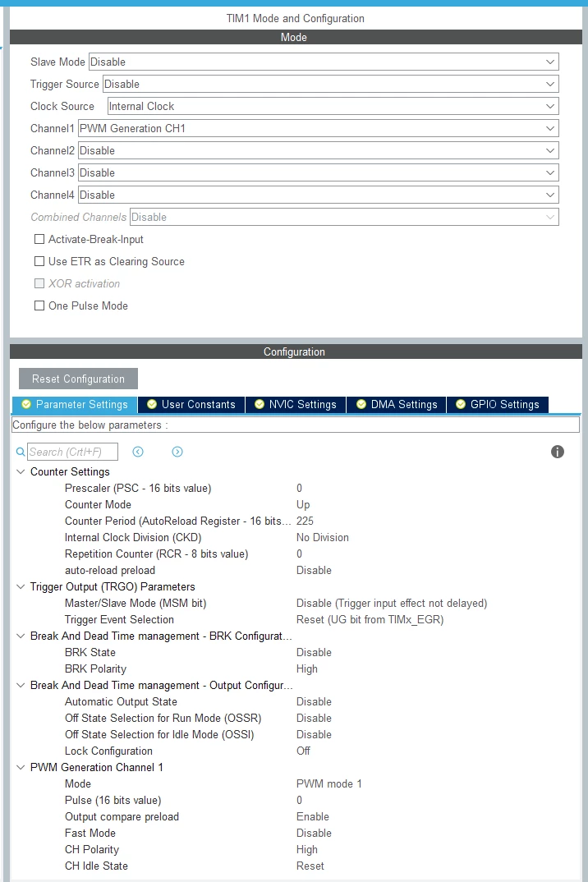Select BRK Polarity High value
Viewport: 588px width, 882px height.
point(306,668)
